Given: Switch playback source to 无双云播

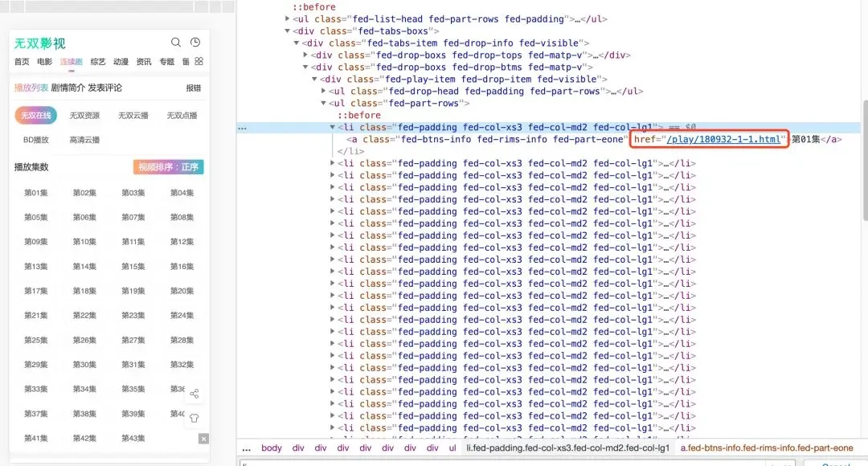Looking at the screenshot, I should [133, 116].
